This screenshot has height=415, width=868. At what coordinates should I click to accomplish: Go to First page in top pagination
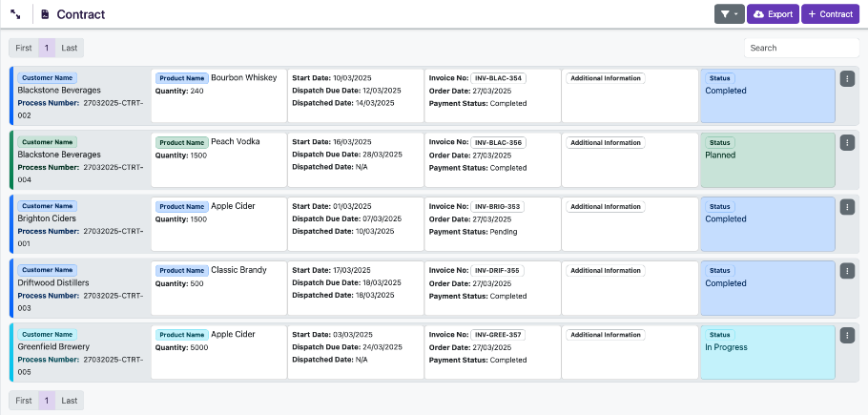point(23,48)
